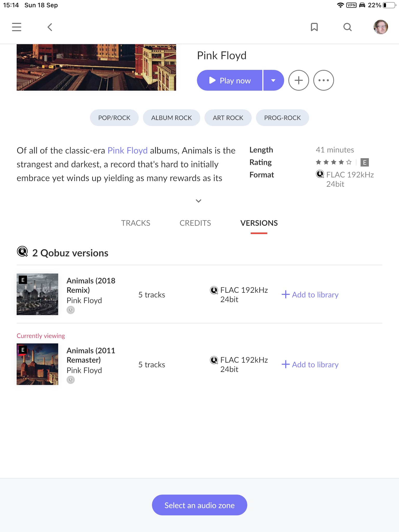Image resolution: width=399 pixels, height=532 pixels.
Task: Switch to the CREDITS tab
Action: coord(195,223)
